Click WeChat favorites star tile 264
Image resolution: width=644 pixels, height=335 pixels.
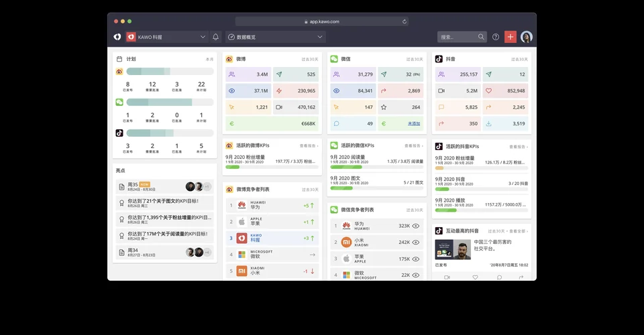[x=400, y=107]
